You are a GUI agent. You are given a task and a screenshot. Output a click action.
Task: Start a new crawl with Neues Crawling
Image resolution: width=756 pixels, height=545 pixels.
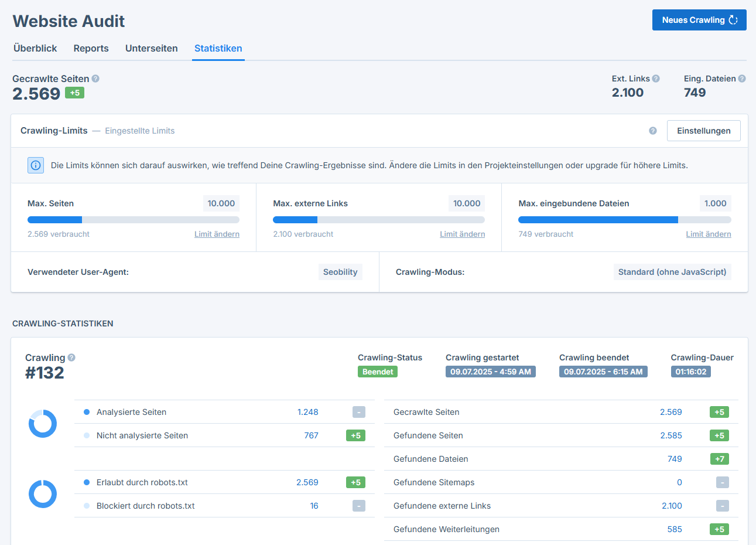[x=699, y=20]
